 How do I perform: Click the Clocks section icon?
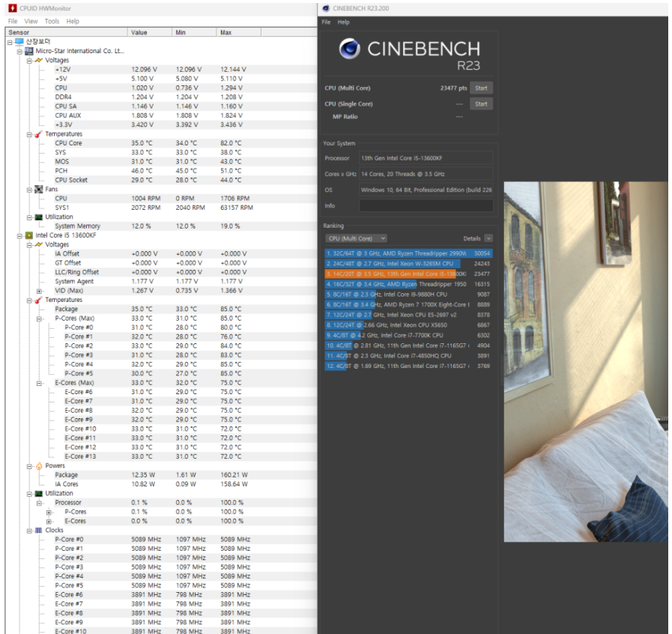click(x=38, y=531)
